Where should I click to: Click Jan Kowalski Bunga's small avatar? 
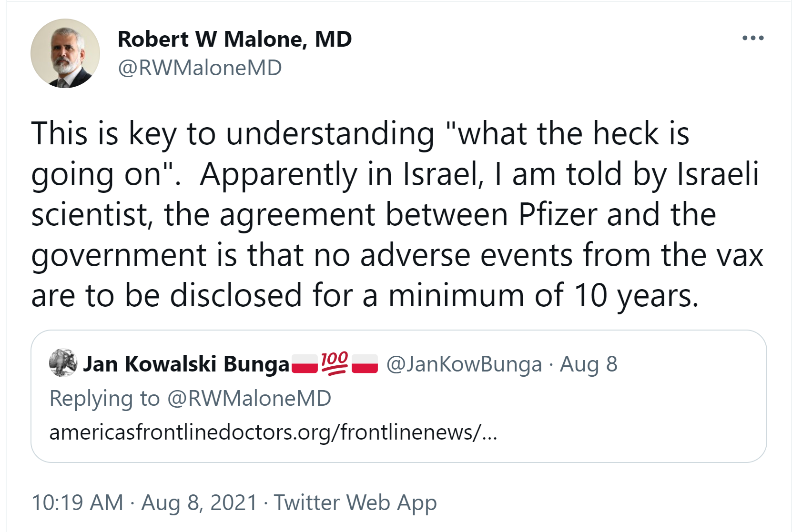click(x=63, y=363)
